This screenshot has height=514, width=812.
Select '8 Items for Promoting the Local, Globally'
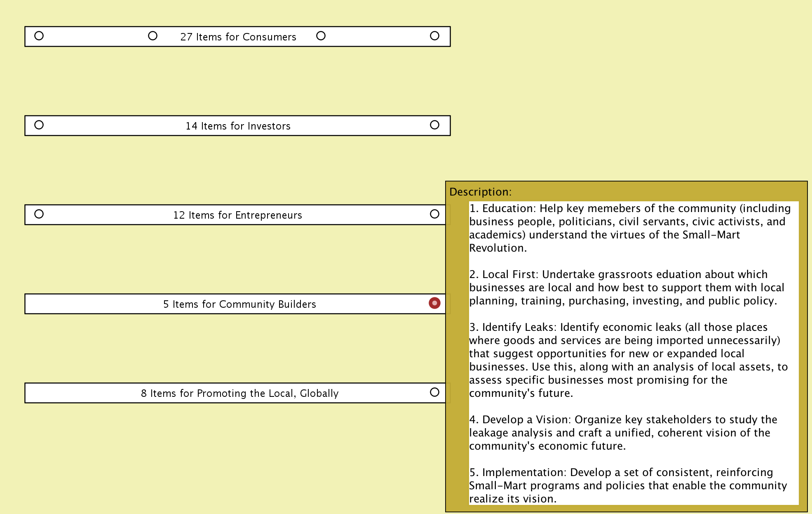239,394
